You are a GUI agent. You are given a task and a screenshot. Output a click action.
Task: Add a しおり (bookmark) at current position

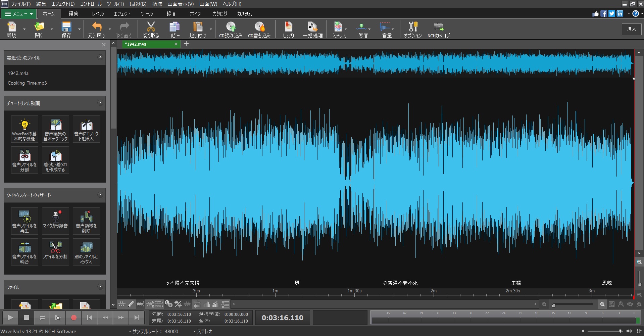[288, 29]
